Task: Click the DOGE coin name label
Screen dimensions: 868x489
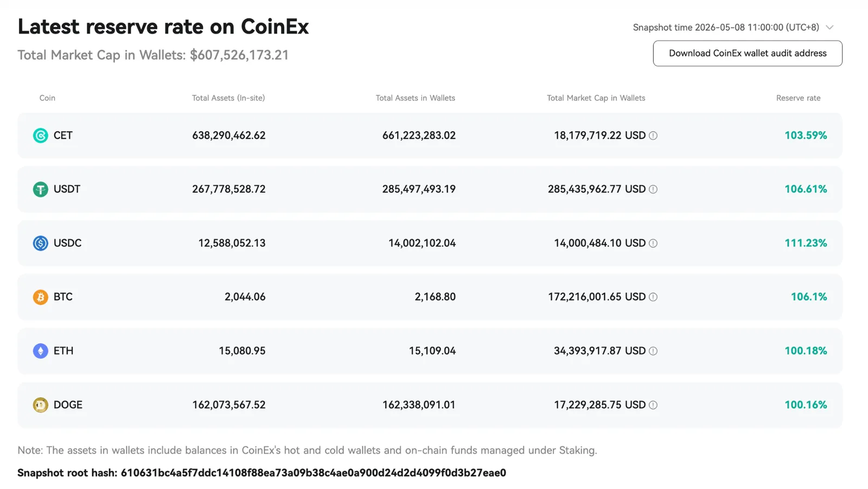Action: (x=68, y=405)
